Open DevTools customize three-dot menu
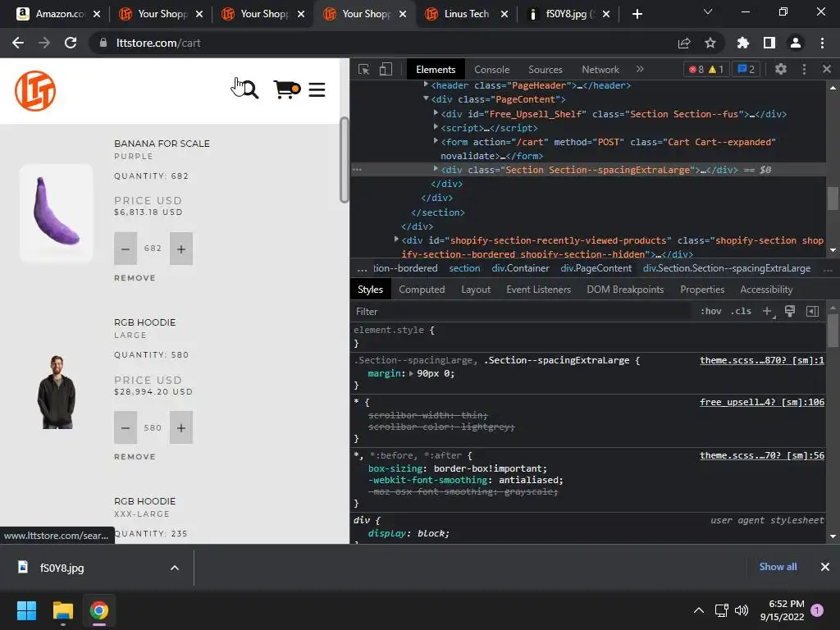 tap(804, 69)
